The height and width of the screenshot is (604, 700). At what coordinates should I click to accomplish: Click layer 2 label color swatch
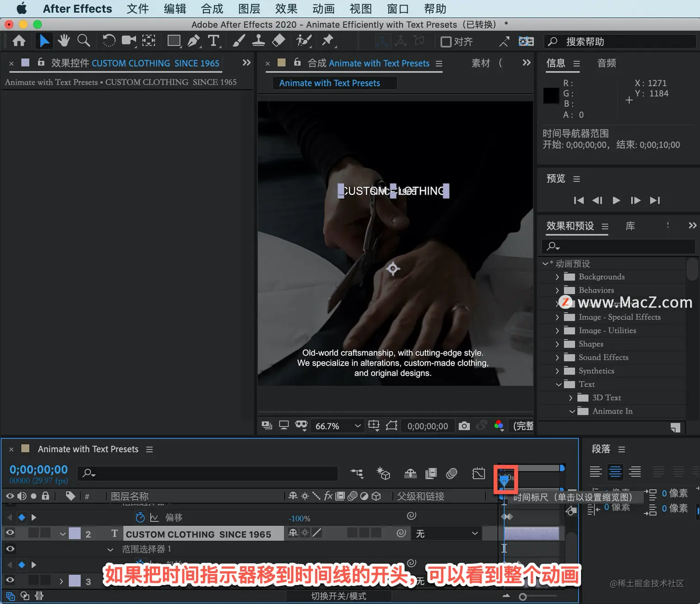tap(75, 533)
